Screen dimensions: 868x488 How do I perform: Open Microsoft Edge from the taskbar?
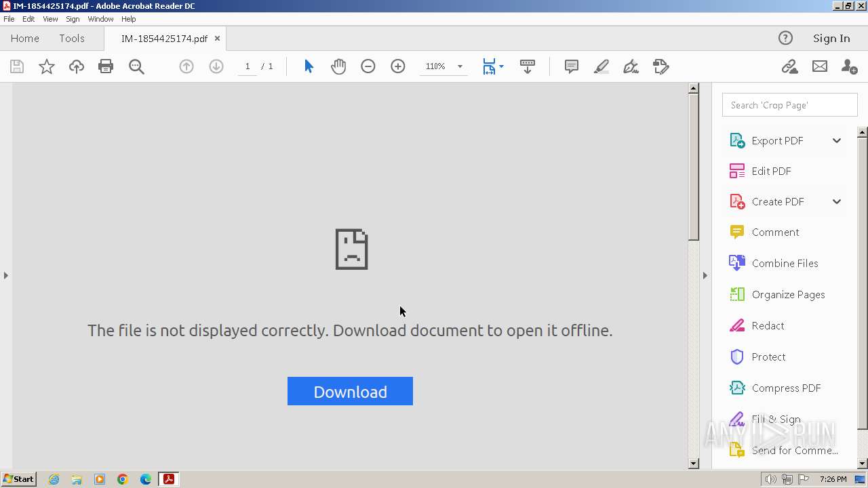(x=146, y=479)
